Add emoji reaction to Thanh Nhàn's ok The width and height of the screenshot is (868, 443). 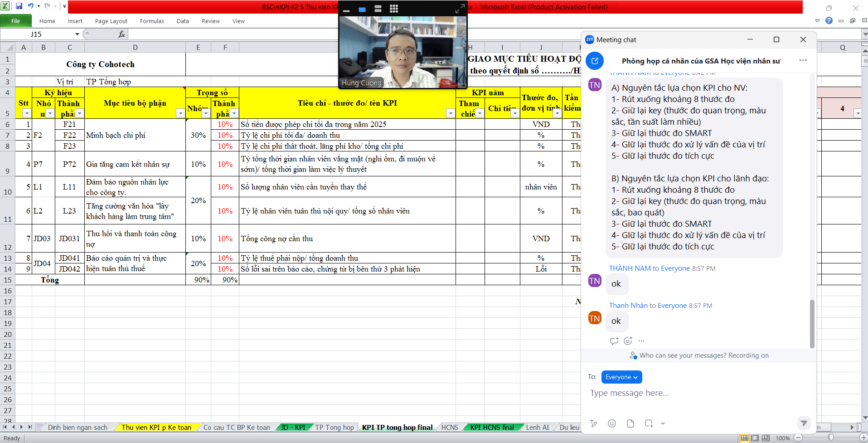[628, 341]
